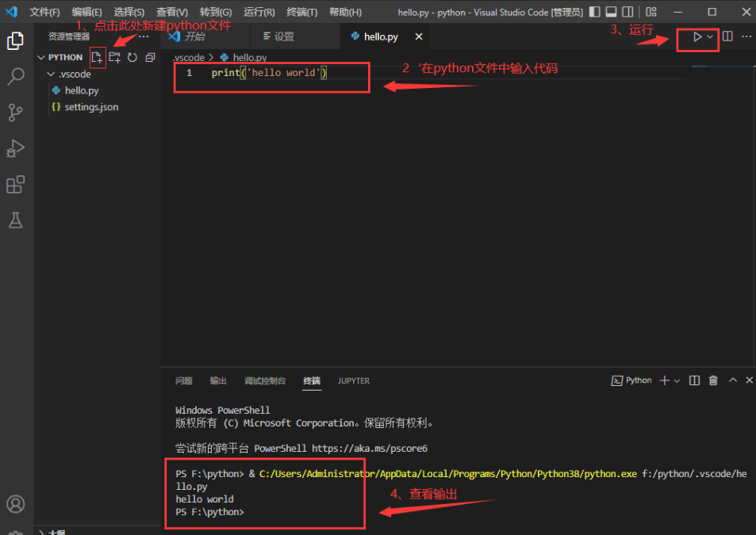This screenshot has width=756, height=535.
Task: Click the terminal prompt PS F:\python>
Action: point(209,512)
